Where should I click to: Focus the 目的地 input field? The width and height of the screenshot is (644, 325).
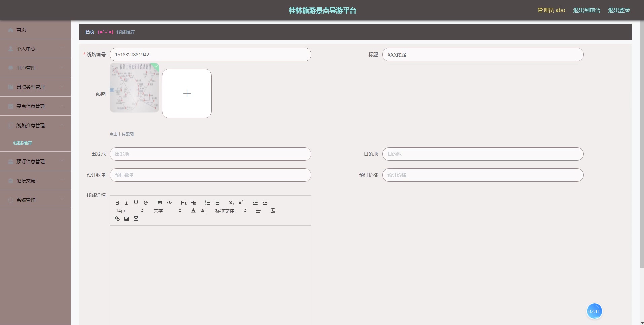(483, 154)
